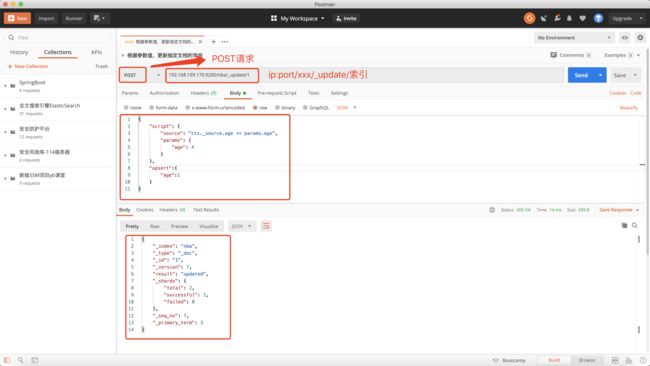
Task: Open Find and Replace in the status bar
Action: pos(20,360)
